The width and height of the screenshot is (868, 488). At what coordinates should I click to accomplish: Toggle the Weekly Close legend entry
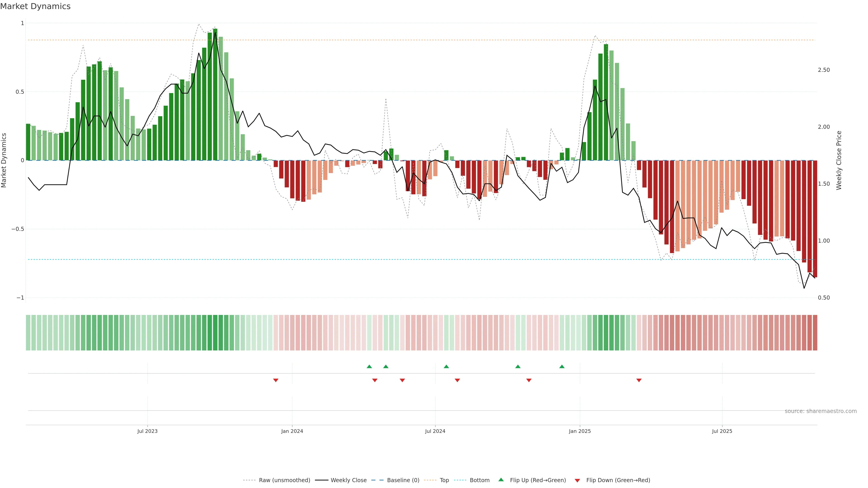[348, 480]
